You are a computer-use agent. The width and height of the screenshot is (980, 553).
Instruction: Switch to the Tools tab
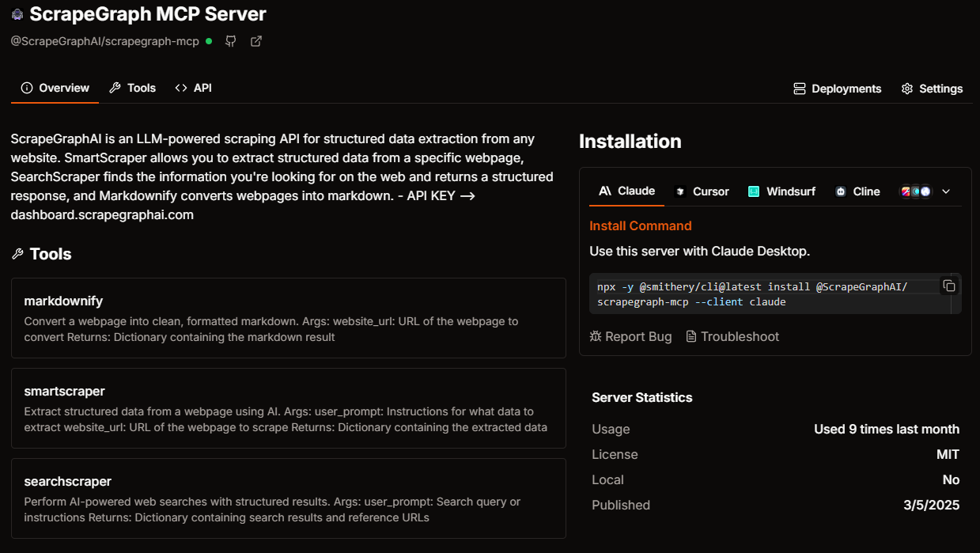[132, 88]
